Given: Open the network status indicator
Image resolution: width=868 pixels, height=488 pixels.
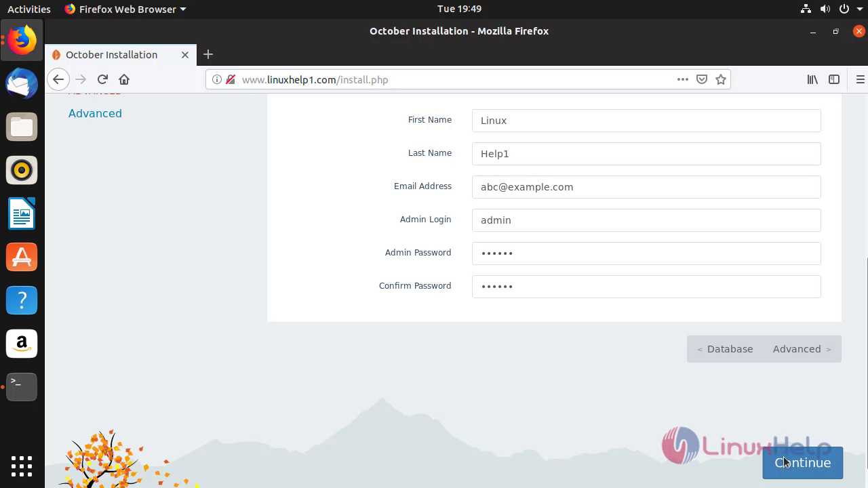Looking at the screenshot, I should click(806, 9).
